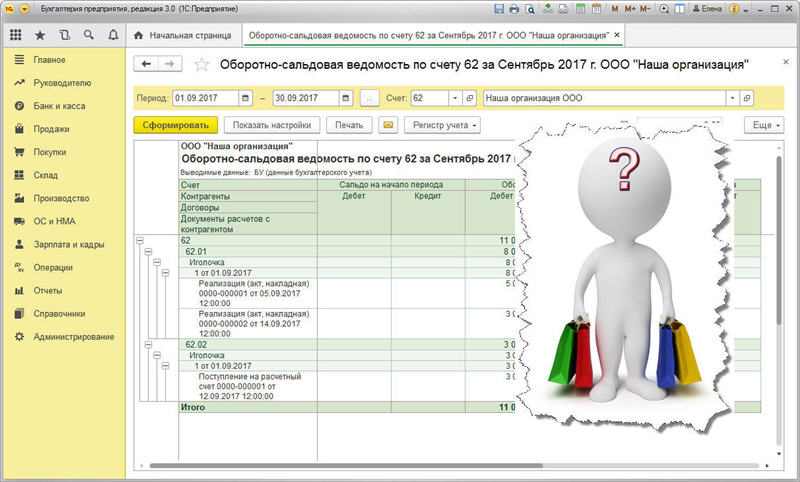Click the Счет account field with 62
800x482 pixels.
click(429, 98)
